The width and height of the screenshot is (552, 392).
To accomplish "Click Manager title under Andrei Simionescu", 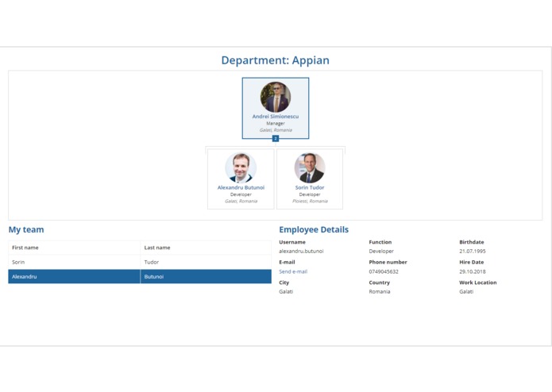I will (276, 124).
